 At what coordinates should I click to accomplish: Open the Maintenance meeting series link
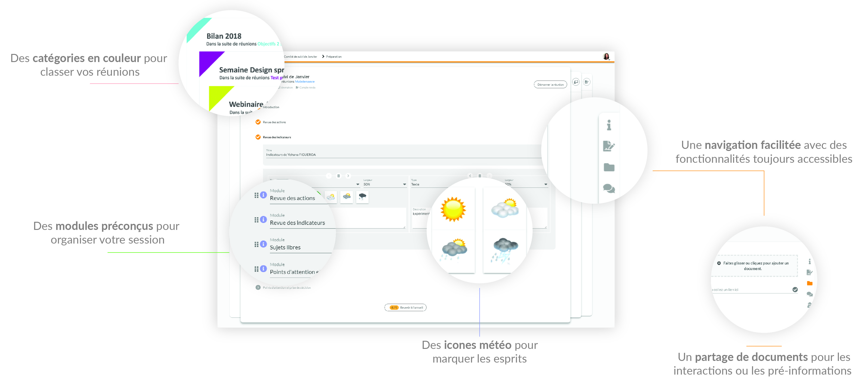(x=305, y=82)
